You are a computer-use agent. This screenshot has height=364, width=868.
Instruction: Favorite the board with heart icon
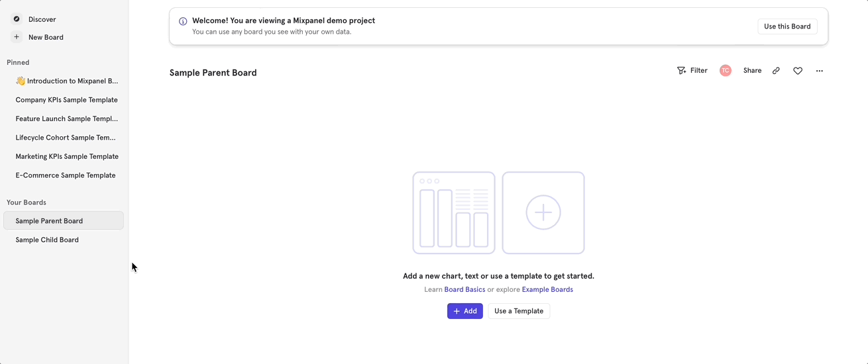pos(798,71)
